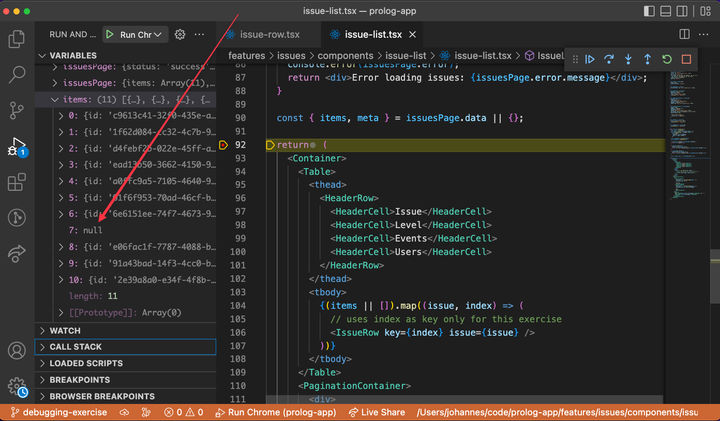
Task: Restart the debugging session
Action: [x=667, y=59]
